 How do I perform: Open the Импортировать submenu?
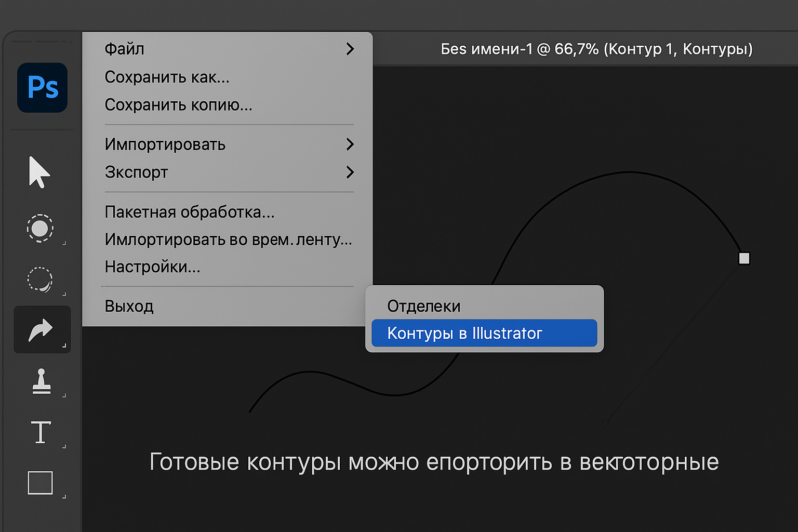click(228, 144)
